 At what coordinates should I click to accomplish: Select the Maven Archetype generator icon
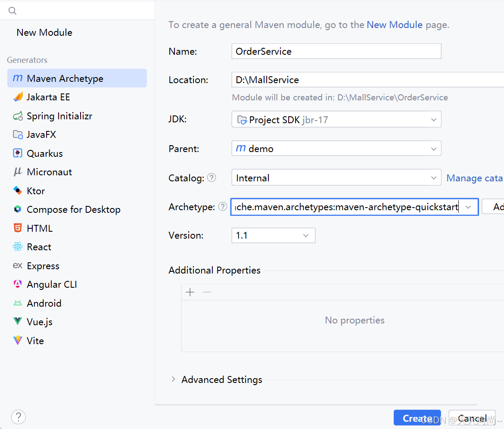[x=18, y=78]
